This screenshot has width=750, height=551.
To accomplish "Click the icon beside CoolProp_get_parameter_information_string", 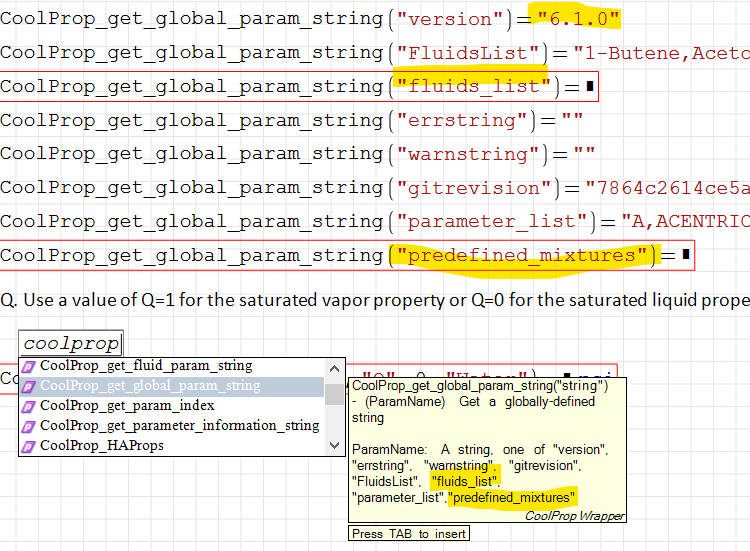I will click(x=29, y=426).
